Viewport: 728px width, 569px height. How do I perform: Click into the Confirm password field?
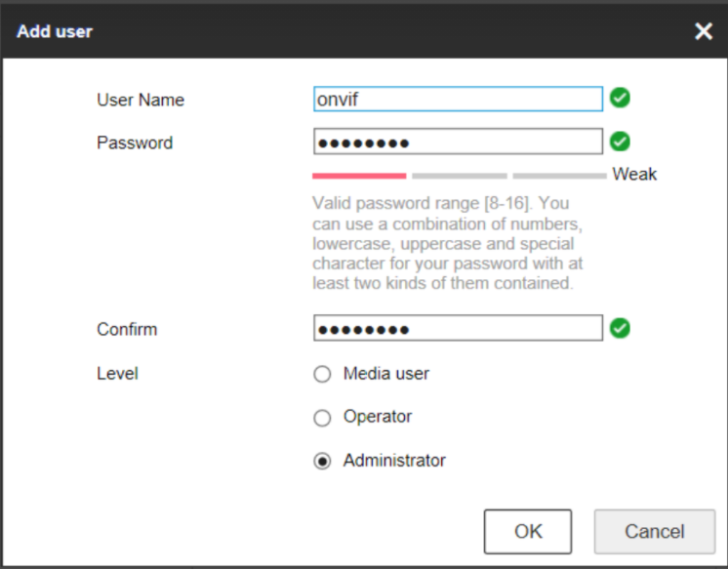[457, 329]
